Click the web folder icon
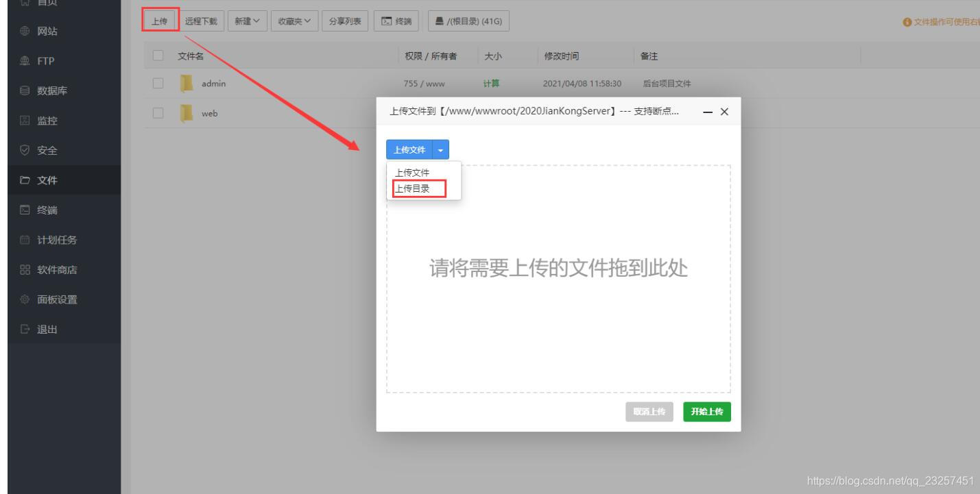980x494 pixels. click(187, 113)
